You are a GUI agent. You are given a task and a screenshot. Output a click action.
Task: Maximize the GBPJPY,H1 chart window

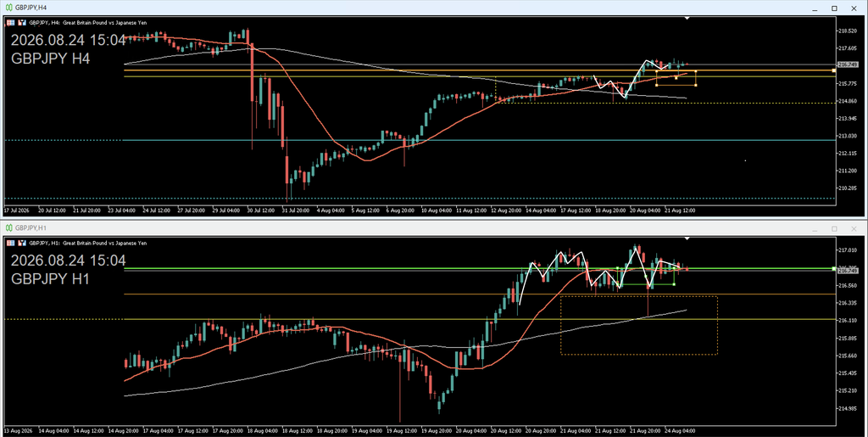(834, 228)
